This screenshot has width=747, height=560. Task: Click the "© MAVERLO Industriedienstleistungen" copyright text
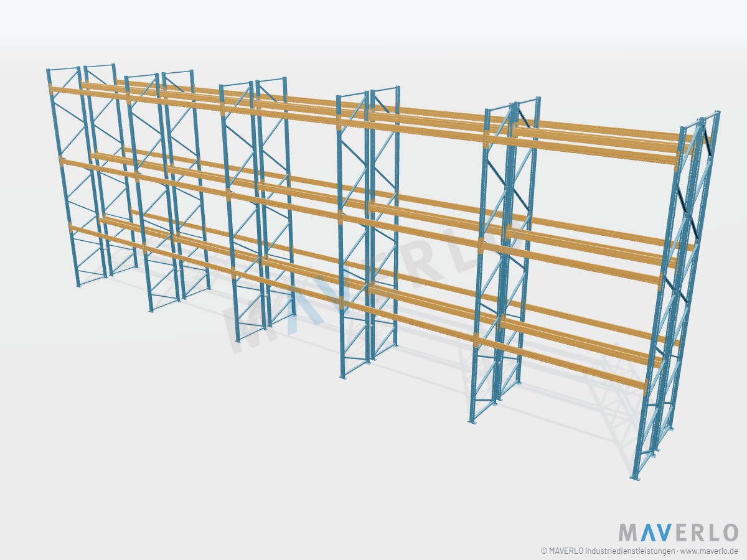pos(607,551)
